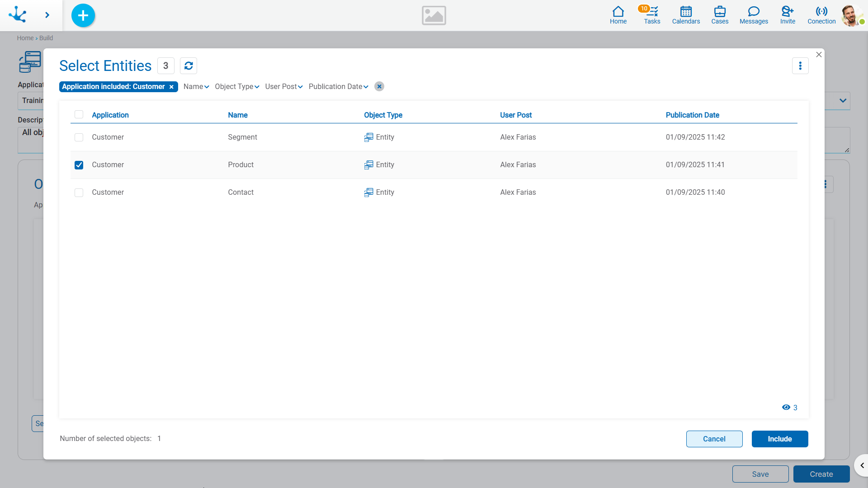The image size is (868, 488).
Task: Click the Include button
Action: coord(779,439)
